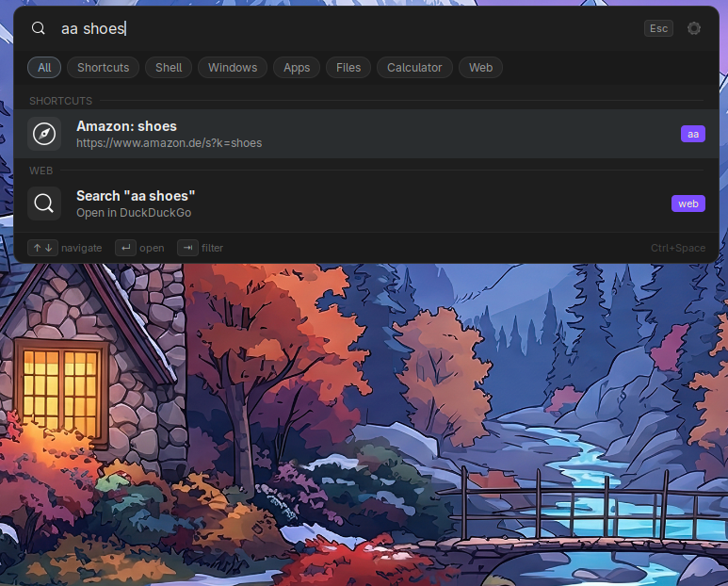The height and width of the screenshot is (586, 728).
Task: Click the Tab key filter hint icon
Action: click(x=187, y=248)
